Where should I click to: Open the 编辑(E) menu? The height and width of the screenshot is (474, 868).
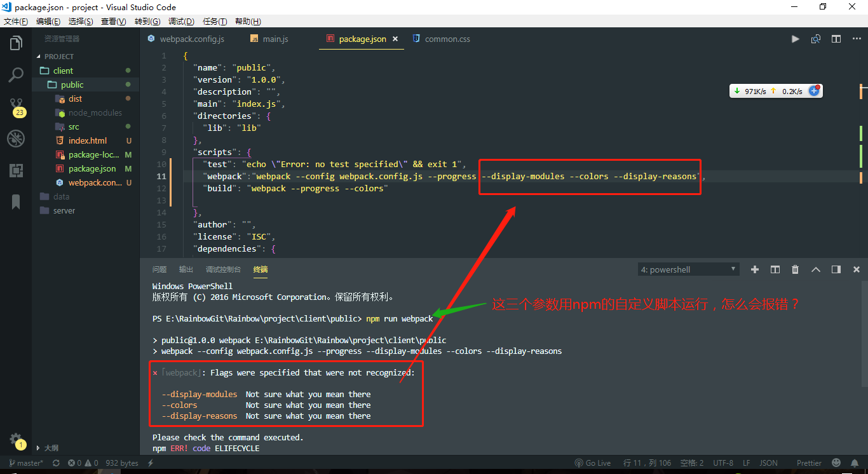click(x=48, y=21)
